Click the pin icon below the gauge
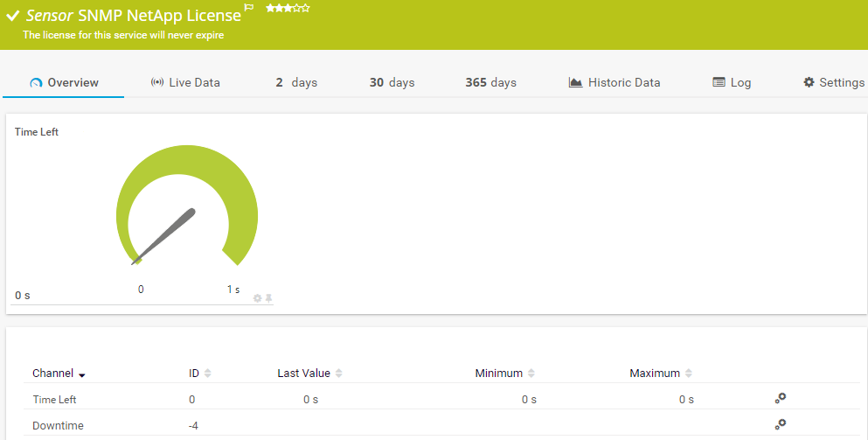 pyautogui.click(x=269, y=298)
